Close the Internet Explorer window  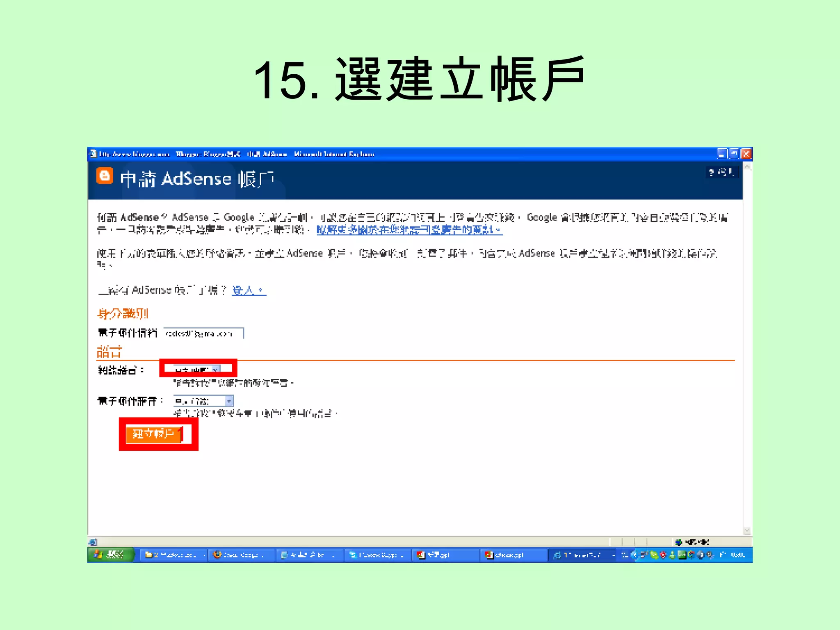pos(746,154)
